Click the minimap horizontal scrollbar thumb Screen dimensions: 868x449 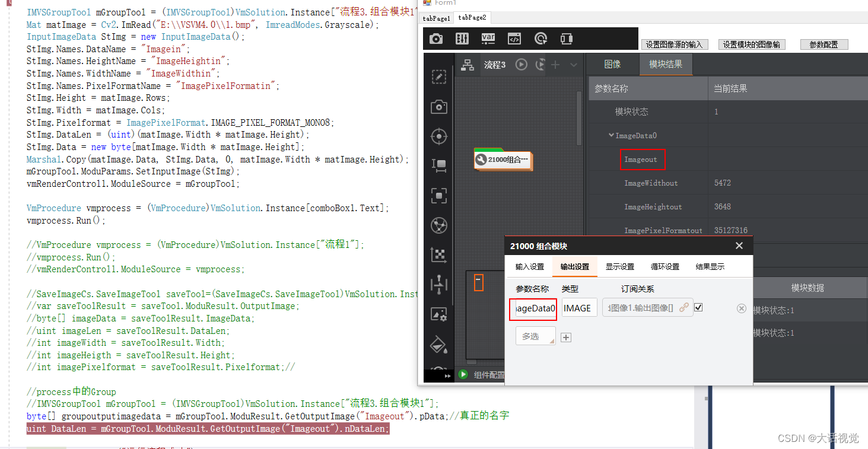(472, 362)
